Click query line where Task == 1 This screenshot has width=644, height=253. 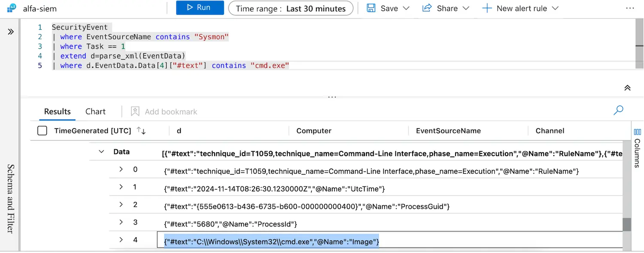click(88, 46)
